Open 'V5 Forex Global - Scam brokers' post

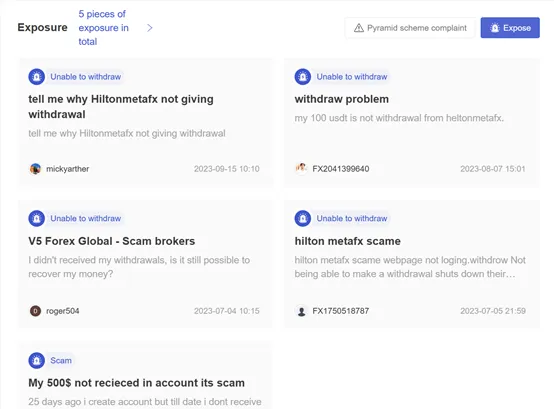pos(112,241)
